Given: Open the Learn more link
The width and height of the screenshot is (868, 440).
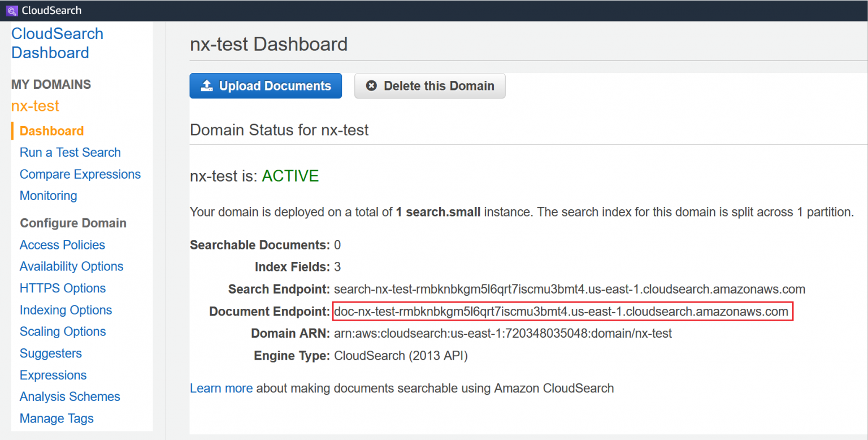Looking at the screenshot, I should click(221, 388).
